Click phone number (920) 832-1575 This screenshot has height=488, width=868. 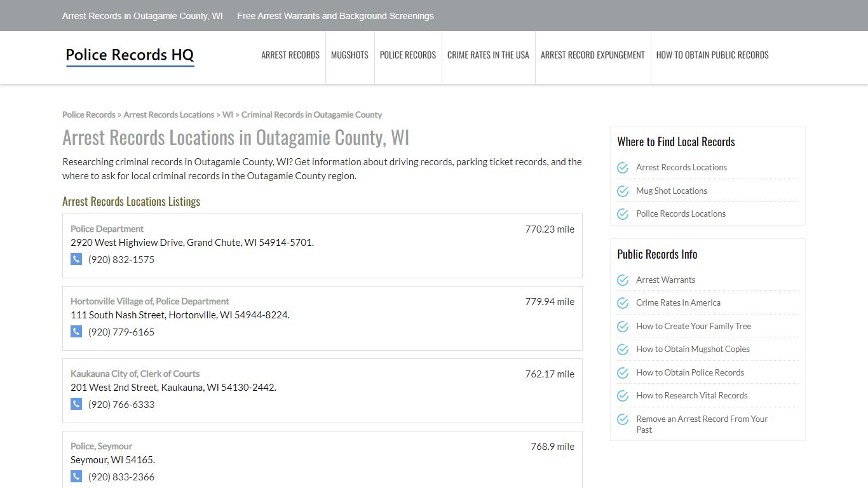121,259
